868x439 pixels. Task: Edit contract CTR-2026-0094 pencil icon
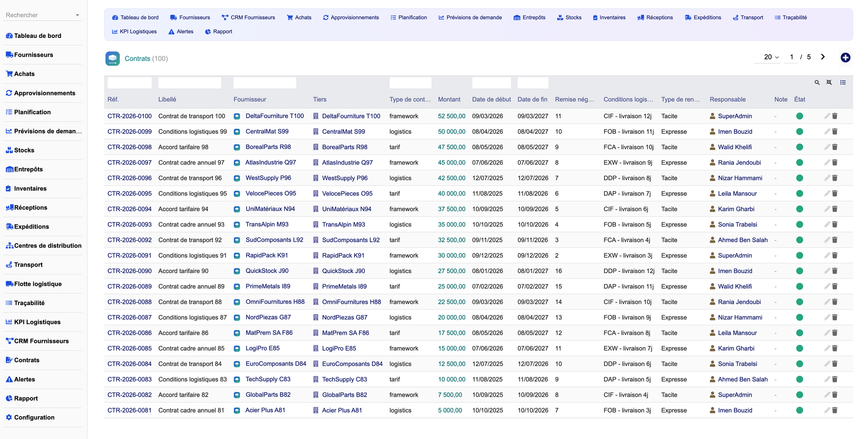[827, 209]
